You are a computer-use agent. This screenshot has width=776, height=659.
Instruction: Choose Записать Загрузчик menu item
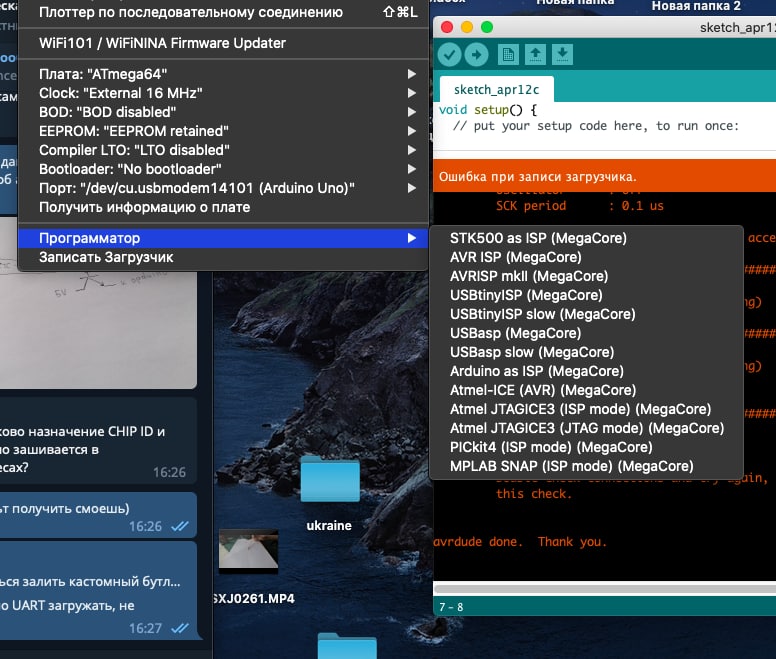click(223, 257)
